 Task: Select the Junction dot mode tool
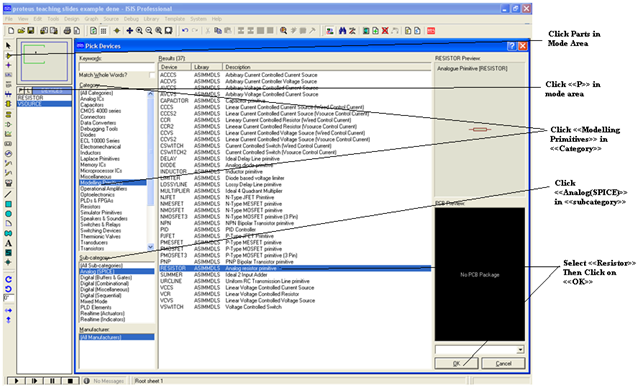(x=8, y=65)
